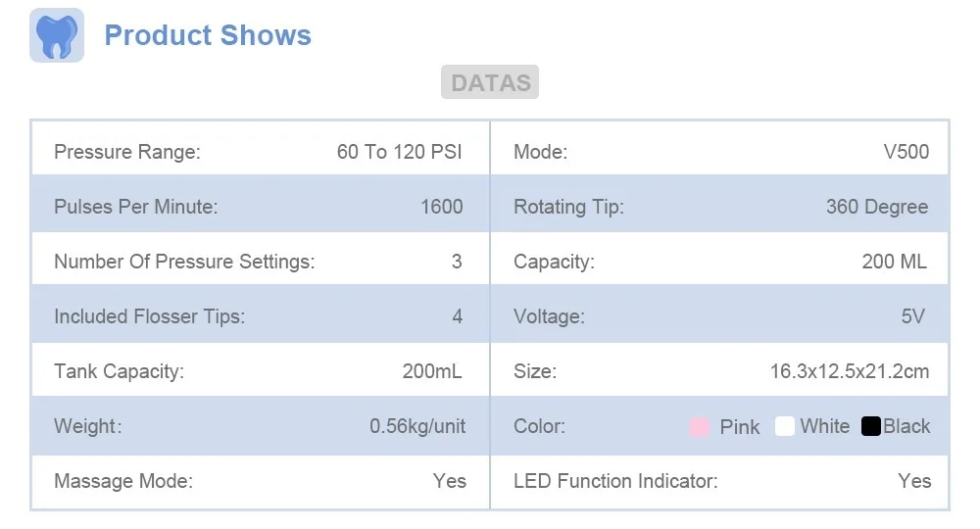Screen dimensions: 980x529
Task: Click the 1600 pulses value
Action: pos(442,207)
